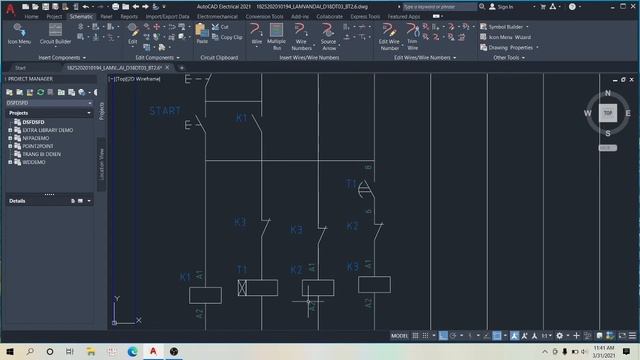This screenshot has width=640, height=360.
Task: Select the TRANG BI DDIEN project
Action: pyautogui.click(x=42, y=154)
